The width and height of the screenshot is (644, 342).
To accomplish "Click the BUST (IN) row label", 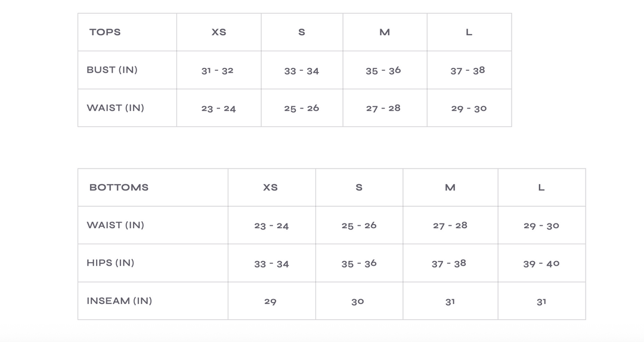I will 112,70.
